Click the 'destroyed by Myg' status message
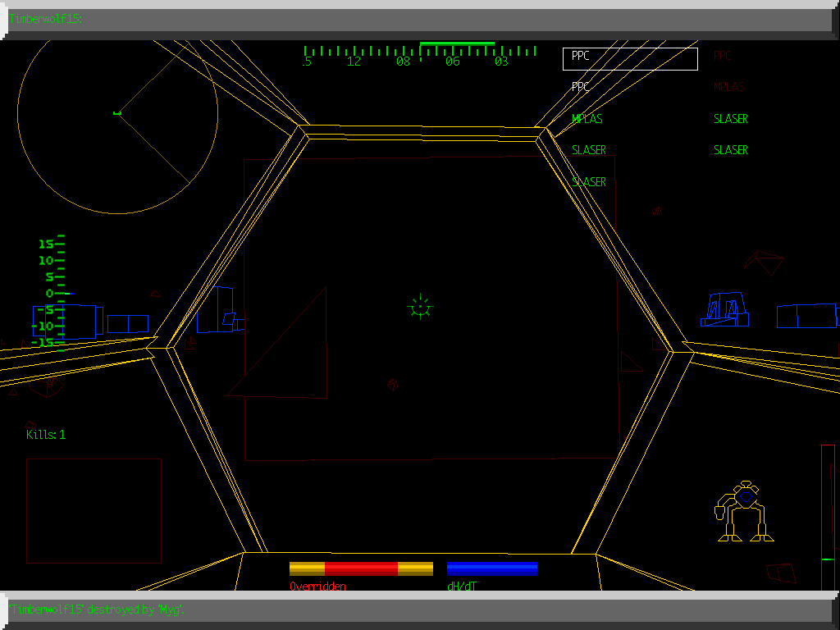840x630 pixels. [97, 609]
